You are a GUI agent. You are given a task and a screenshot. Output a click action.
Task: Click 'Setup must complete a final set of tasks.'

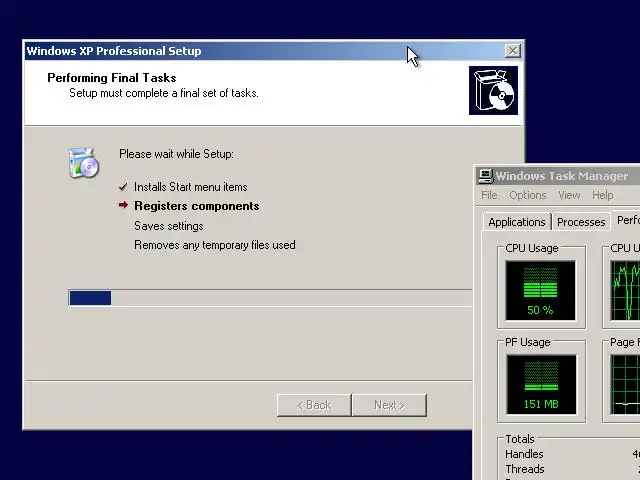pos(164,93)
